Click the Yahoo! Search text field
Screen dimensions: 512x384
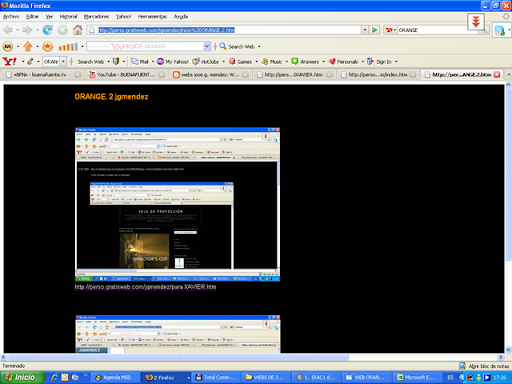click(145, 46)
